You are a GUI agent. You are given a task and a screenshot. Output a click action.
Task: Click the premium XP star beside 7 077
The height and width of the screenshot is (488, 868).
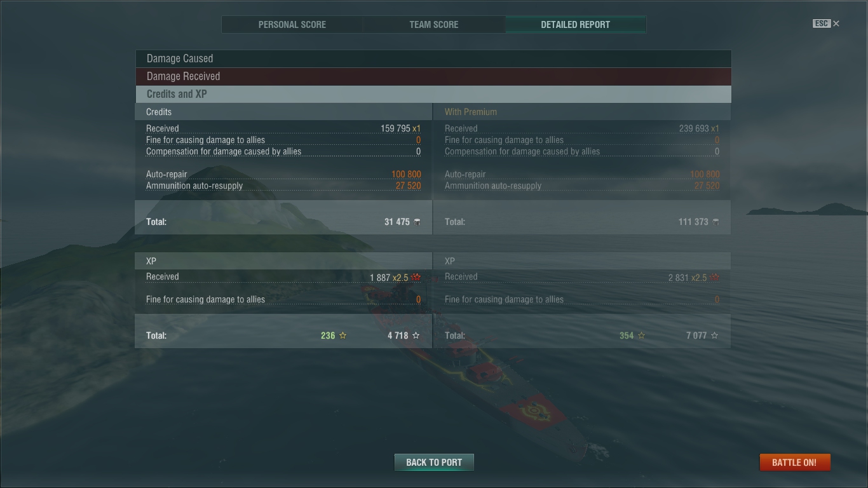click(x=715, y=335)
